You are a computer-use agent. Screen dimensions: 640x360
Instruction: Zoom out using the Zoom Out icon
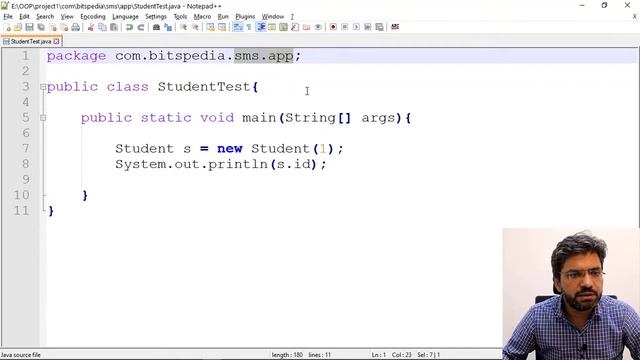click(195, 27)
